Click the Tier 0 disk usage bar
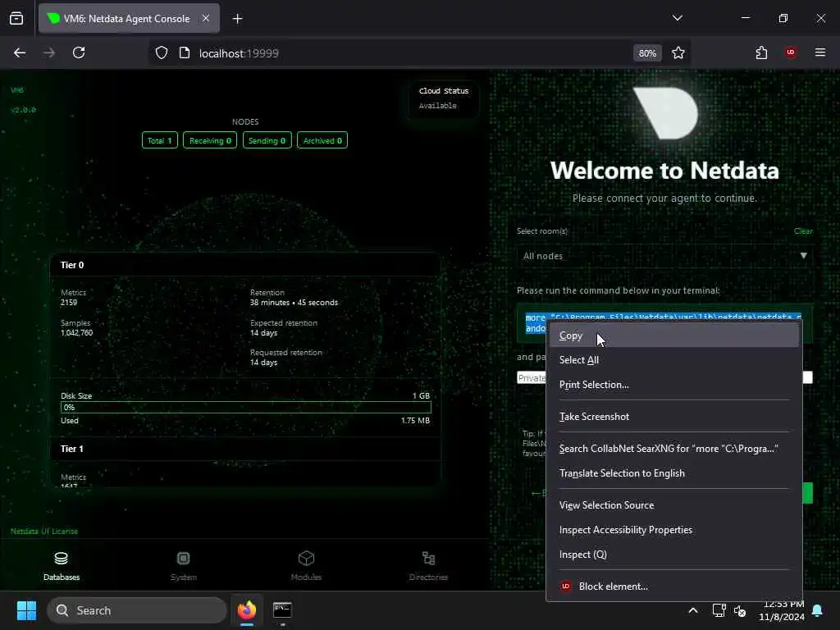840x630 pixels. [x=246, y=407]
